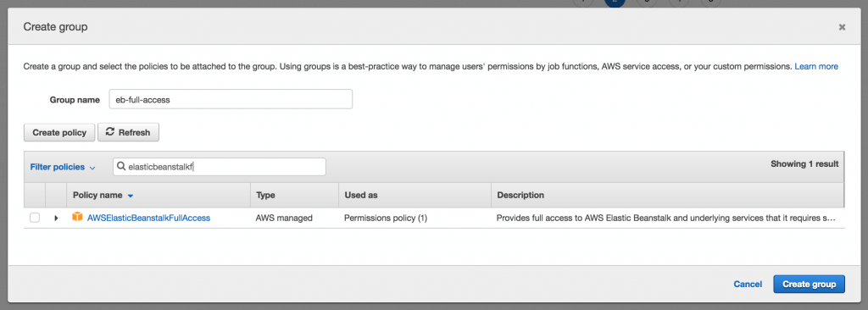Expand the AWSElasticBeanstalkFullAccess policy row
The height and width of the screenshot is (310, 868).
[56, 219]
